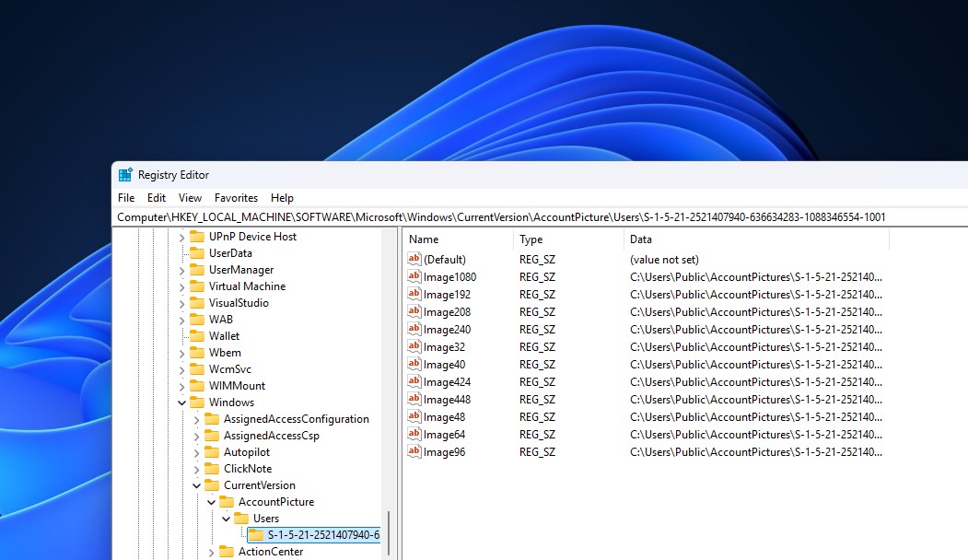Select the Image448 value icon
This screenshot has height=560, width=968.
pos(414,399)
